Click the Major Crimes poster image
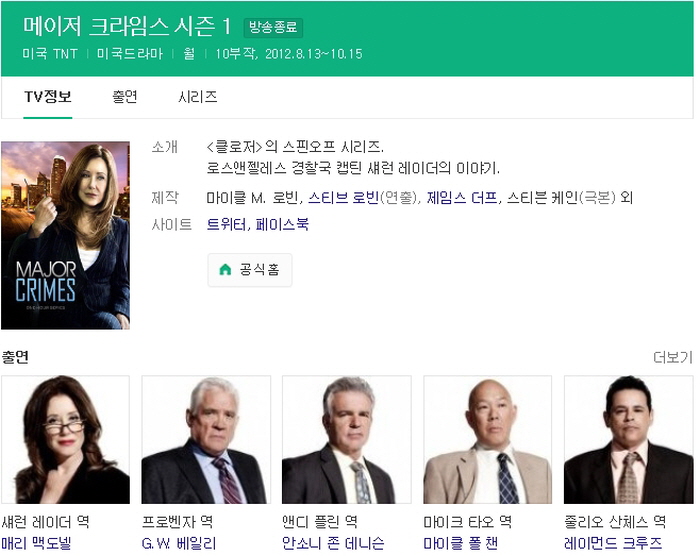 click(65, 235)
